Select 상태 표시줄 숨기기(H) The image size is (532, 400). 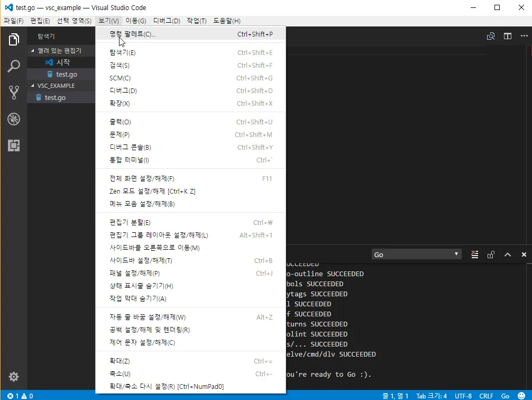point(191,286)
